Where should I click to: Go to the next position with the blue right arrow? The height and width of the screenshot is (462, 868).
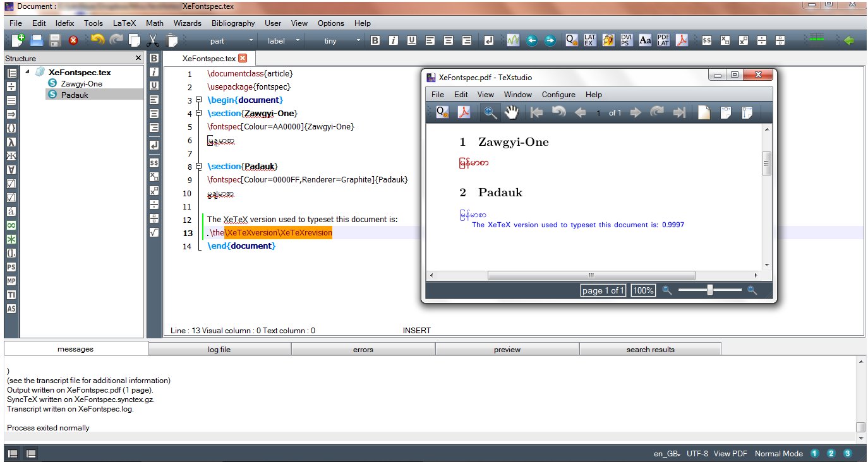coord(550,40)
